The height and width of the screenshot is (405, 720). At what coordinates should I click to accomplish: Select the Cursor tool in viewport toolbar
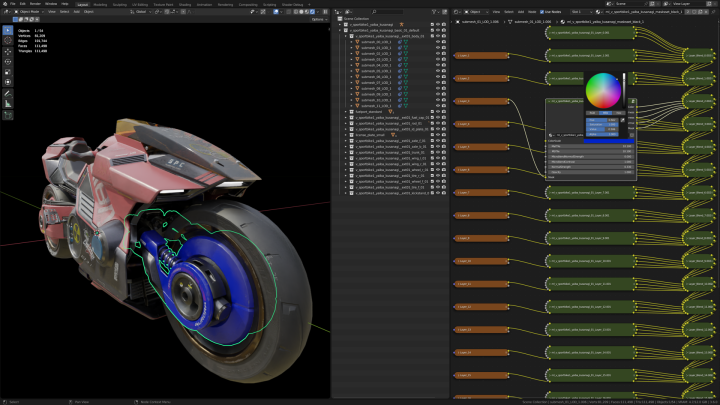pos(8,40)
